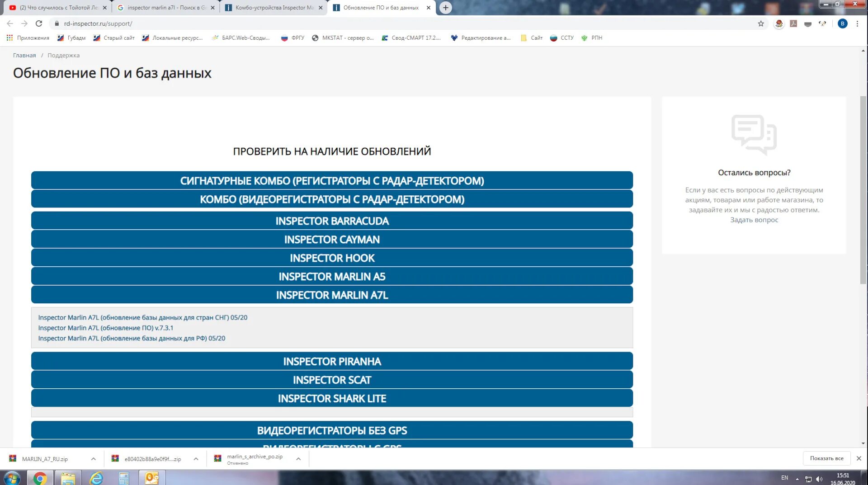Viewport: 868px width, 485px height.
Task: Switch to Комбо-устройства Inspector tab
Action: 273,8
